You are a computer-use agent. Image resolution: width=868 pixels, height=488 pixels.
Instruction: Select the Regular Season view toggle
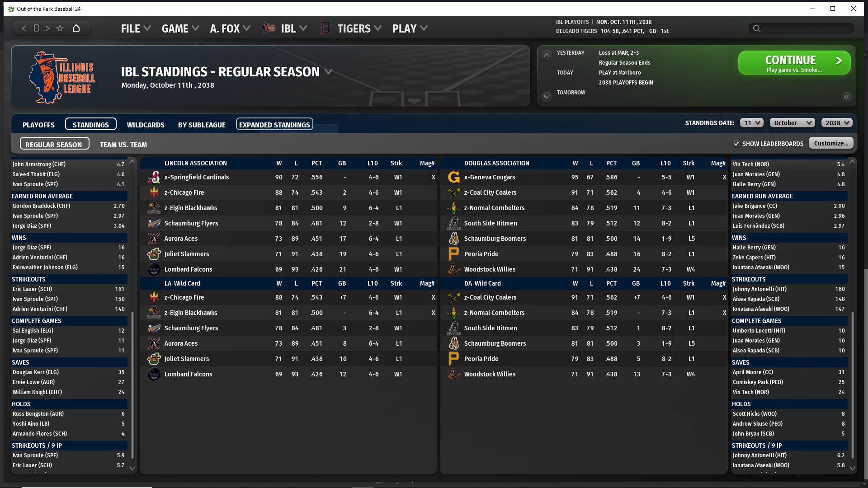pos(54,144)
